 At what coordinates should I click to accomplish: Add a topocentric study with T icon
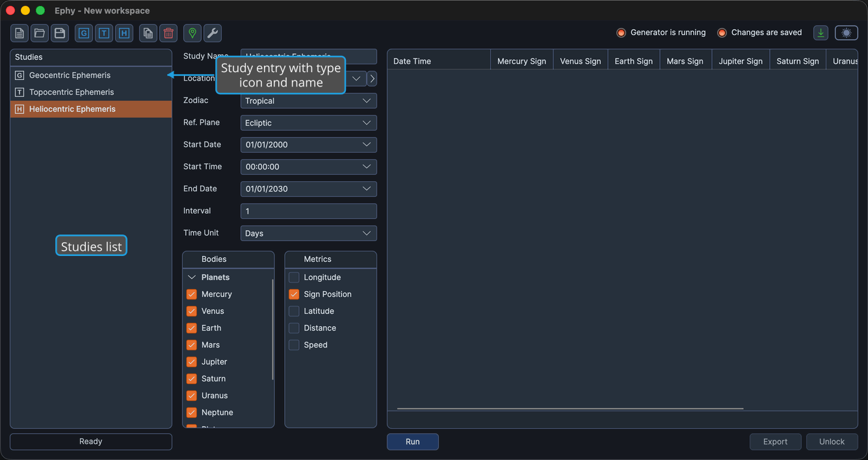tap(104, 33)
